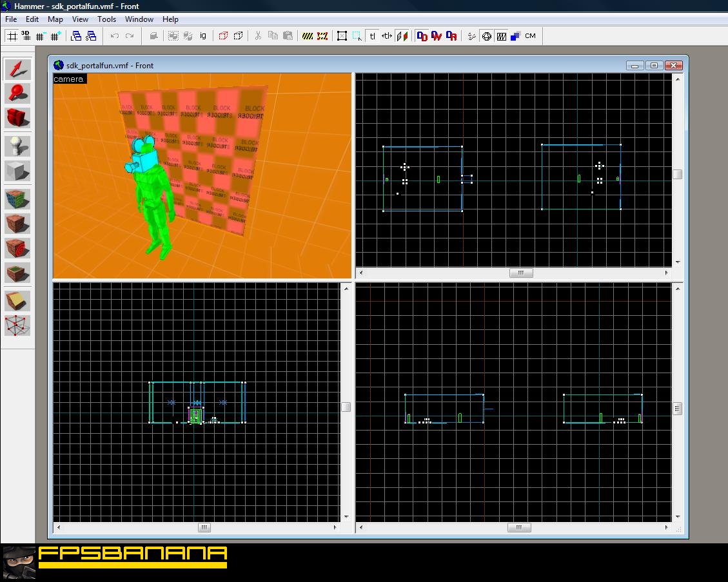Select the Clipping tool icon

click(x=17, y=301)
